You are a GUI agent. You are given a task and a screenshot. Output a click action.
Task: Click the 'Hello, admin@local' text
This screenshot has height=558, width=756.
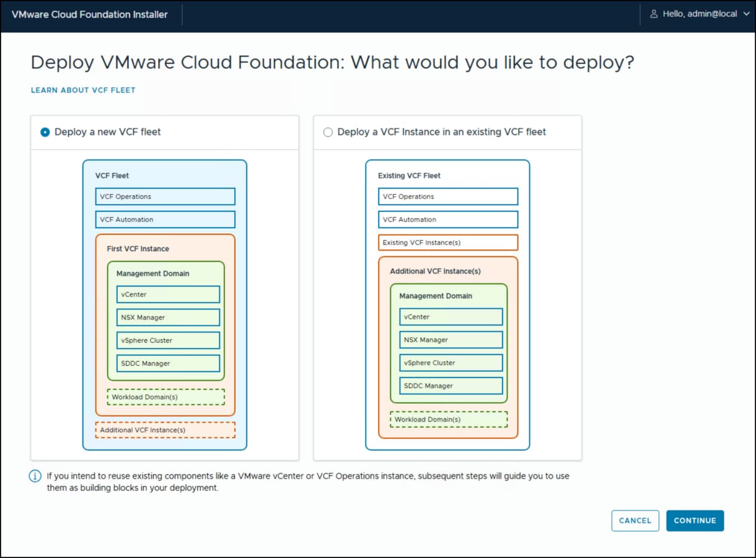pyautogui.click(x=700, y=14)
